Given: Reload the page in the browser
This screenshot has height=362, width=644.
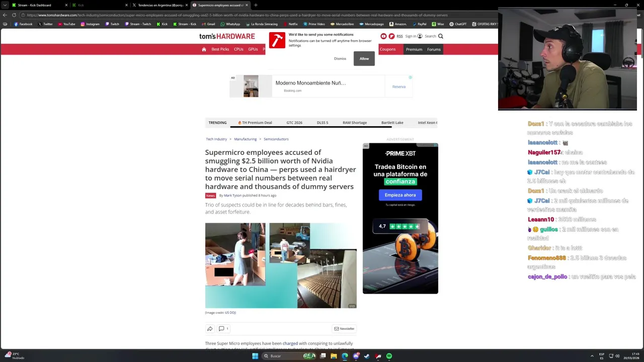Looking at the screenshot, I should 14,15.
